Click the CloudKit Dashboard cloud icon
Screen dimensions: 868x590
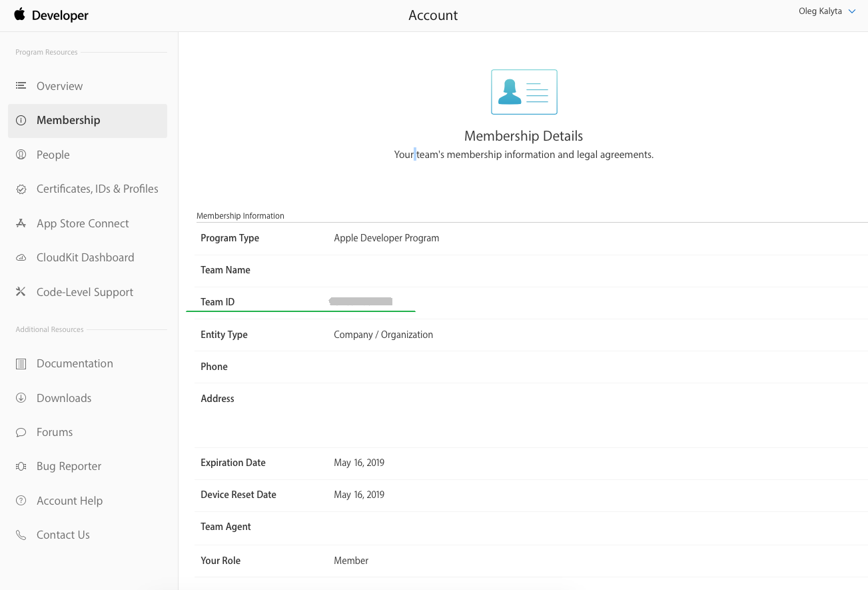tap(21, 258)
